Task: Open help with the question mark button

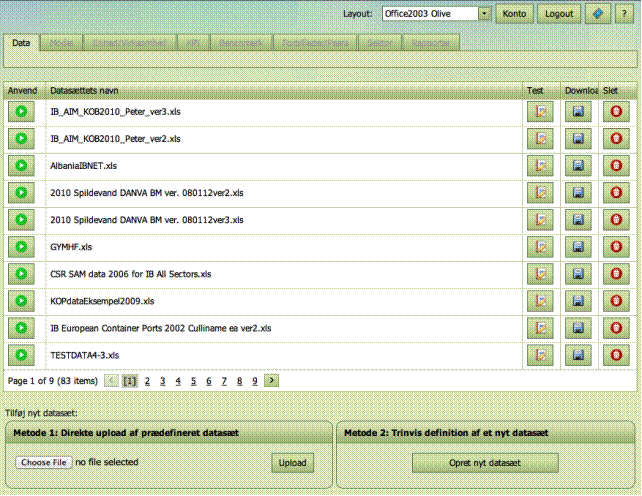Action: pos(624,14)
